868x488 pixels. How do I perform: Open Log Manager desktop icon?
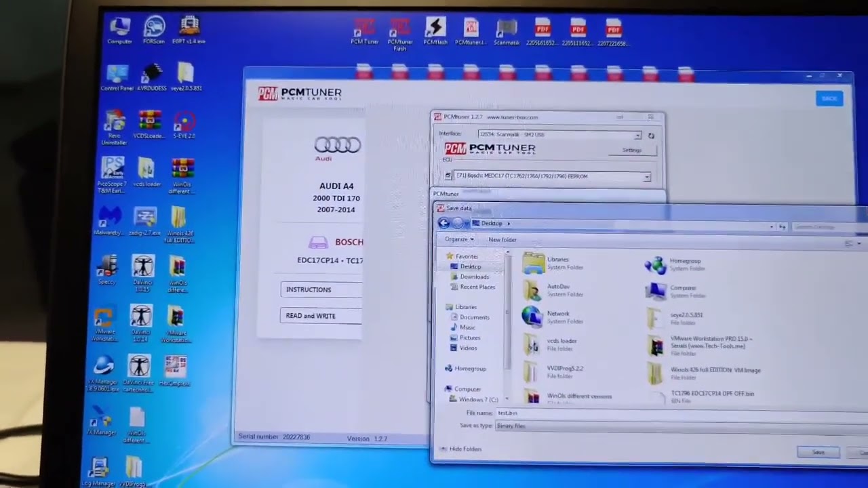click(x=98, y=472)
